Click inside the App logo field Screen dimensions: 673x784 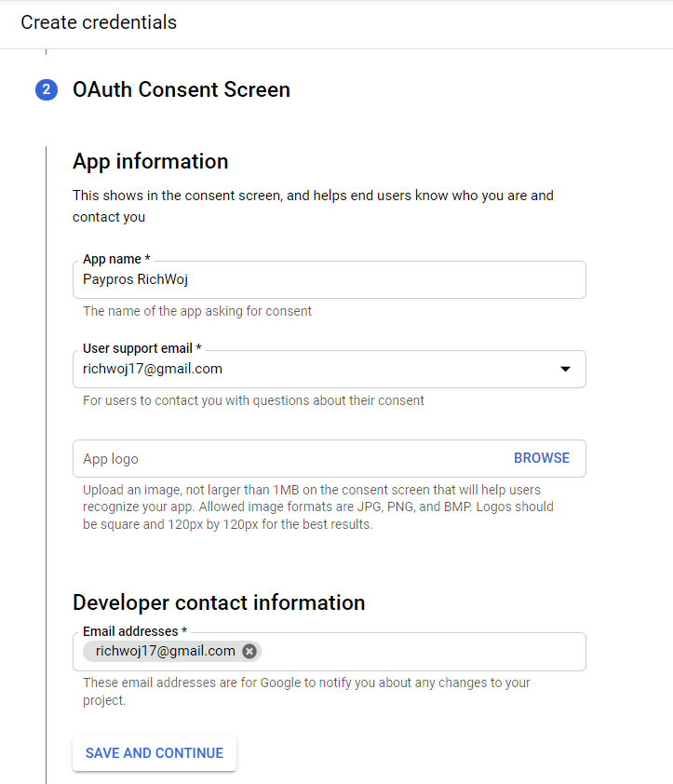(x=290, y=458)
